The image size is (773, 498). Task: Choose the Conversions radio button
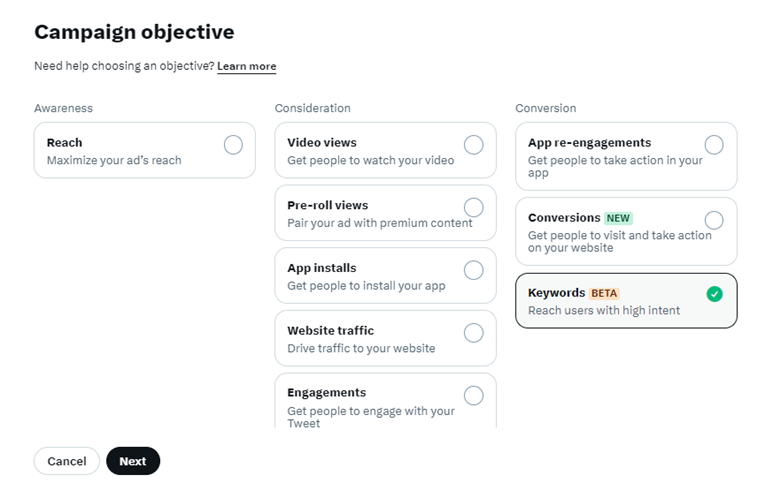tap(714, 220)
